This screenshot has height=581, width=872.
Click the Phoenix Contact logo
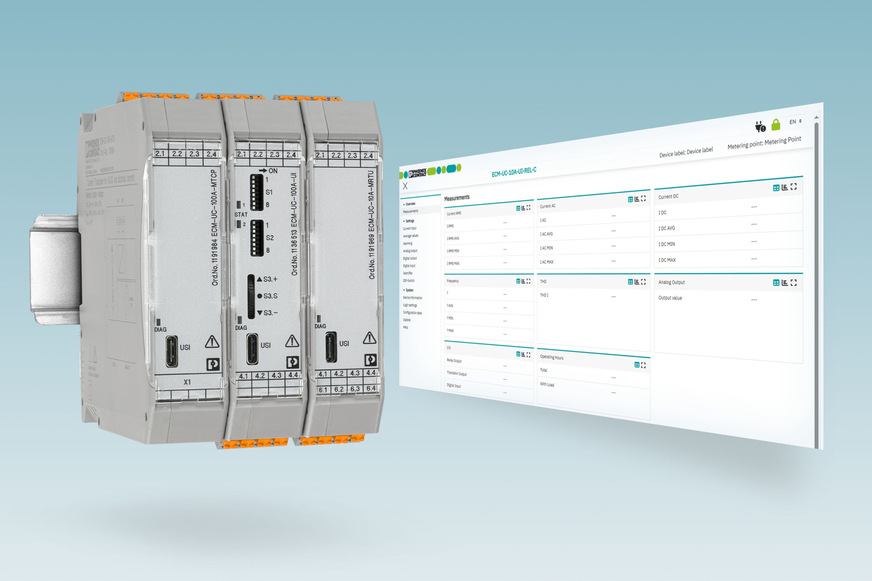coord(416,172)
